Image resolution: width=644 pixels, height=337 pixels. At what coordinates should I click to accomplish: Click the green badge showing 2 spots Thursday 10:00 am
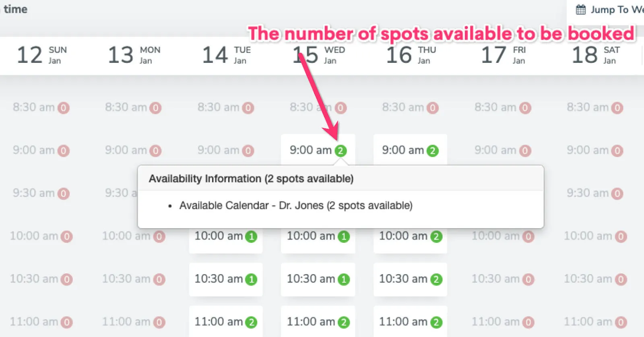[436, 236]
